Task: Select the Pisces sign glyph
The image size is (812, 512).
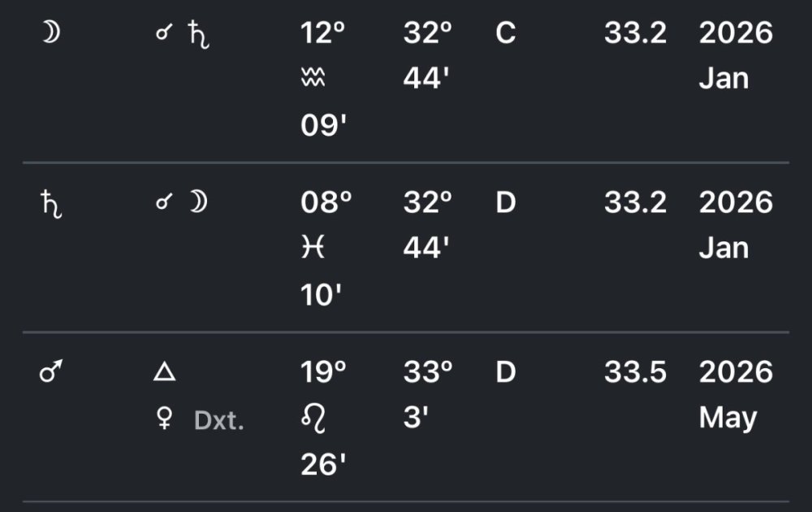Action: pos(313,249)
